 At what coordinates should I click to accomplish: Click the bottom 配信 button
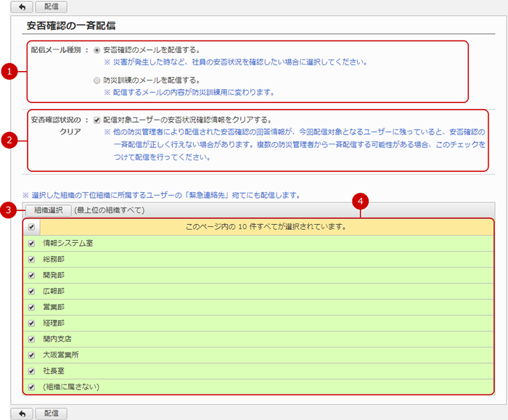[51, 413]
